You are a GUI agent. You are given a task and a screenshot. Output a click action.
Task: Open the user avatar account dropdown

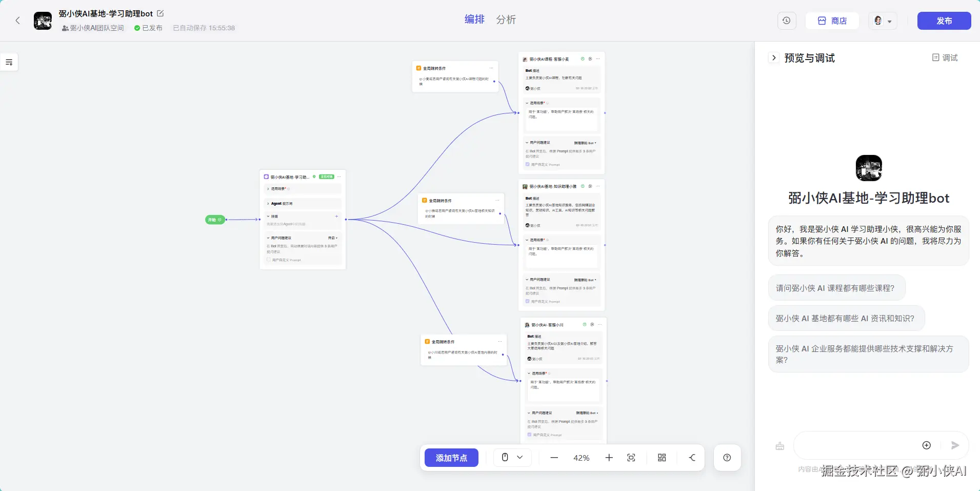tap(883, 21)
